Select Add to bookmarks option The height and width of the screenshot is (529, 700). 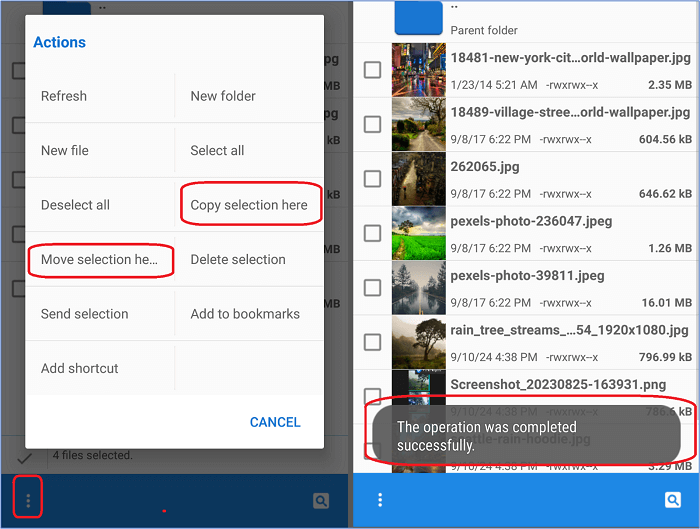click(x=245, y=314)
